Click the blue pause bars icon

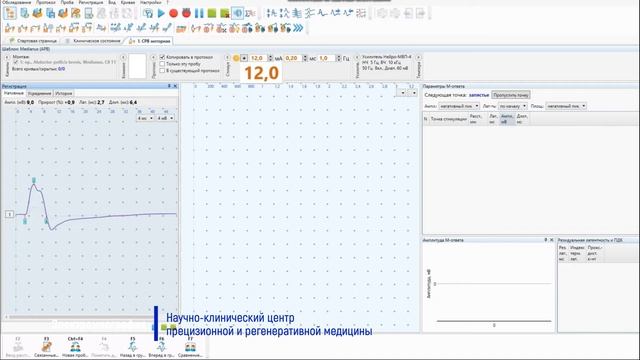click(199, 13)
